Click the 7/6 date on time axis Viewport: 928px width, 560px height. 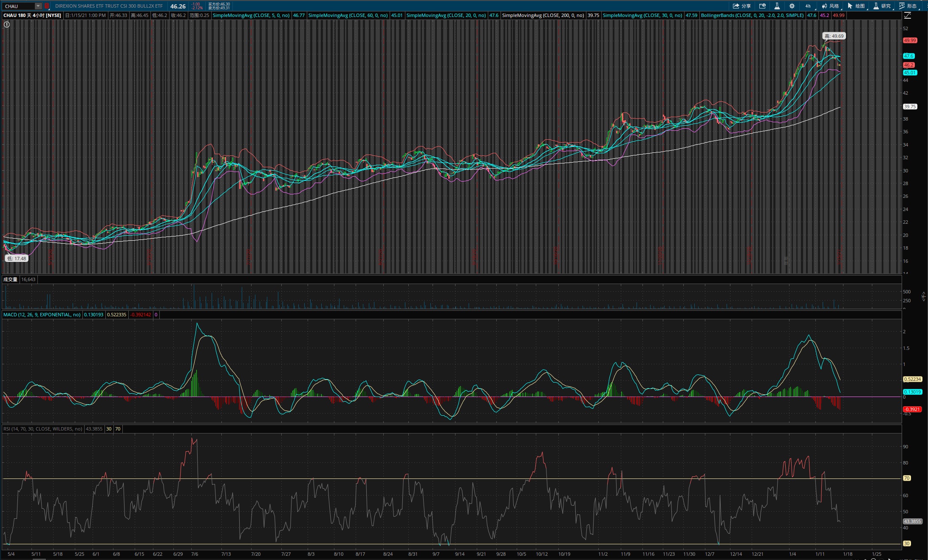(195, 554)
